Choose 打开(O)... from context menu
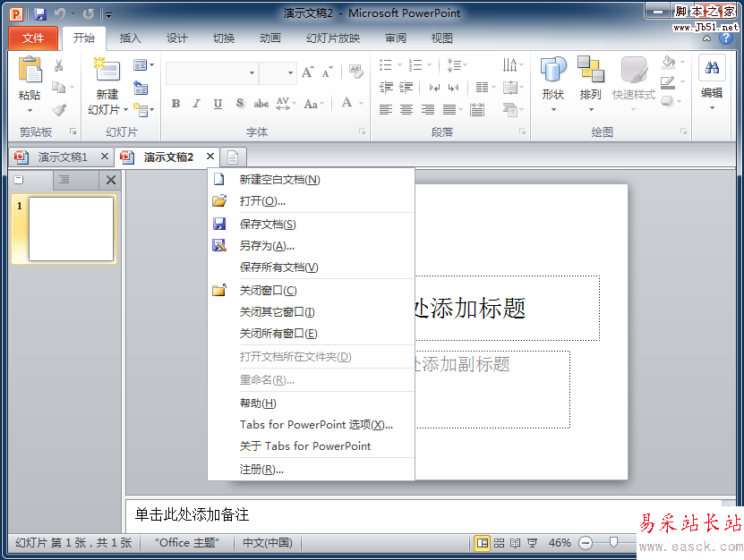 coord(312,201)
